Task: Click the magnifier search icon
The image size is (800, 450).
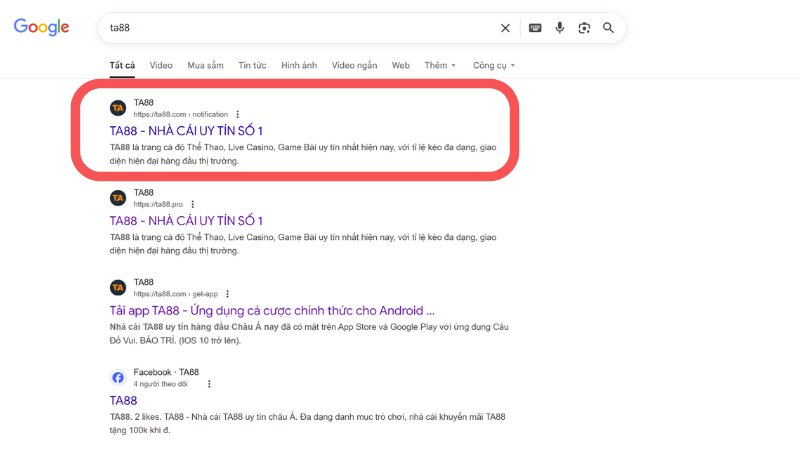Action: (x=608, y=28)
